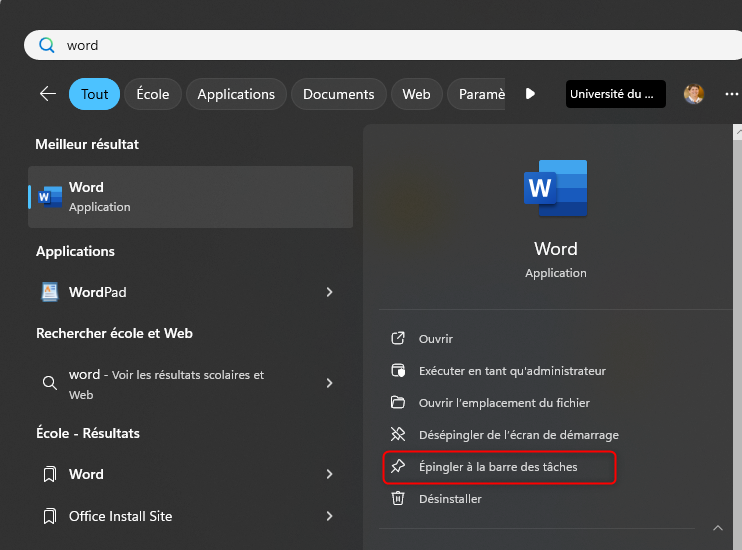742x550 pixels.
Task: Switch to the Applications filter tab
Action: pos(236,94)
